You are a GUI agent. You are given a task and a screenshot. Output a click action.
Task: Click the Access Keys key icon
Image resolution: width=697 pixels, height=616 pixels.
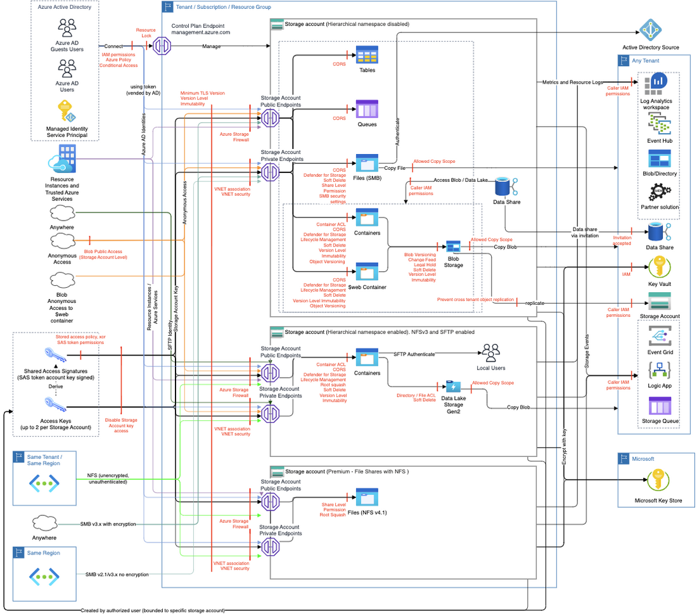click(x=56, y=404)
